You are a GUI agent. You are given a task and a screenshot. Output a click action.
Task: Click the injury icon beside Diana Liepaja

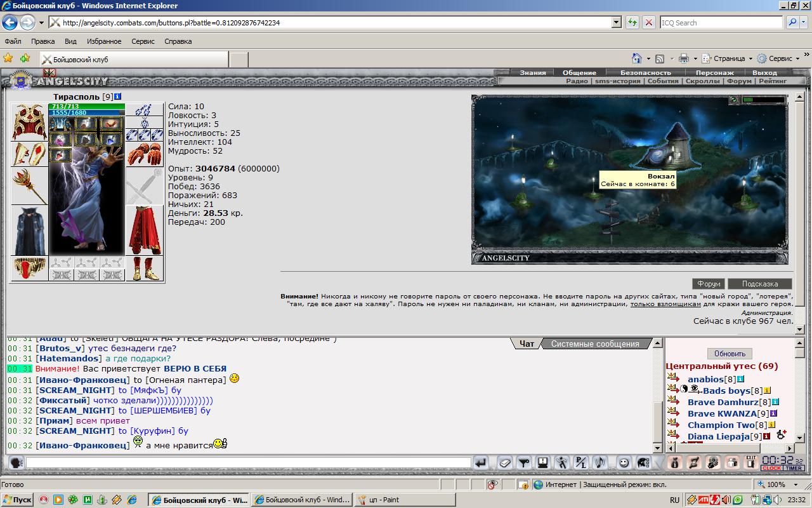tap(781, 435)
